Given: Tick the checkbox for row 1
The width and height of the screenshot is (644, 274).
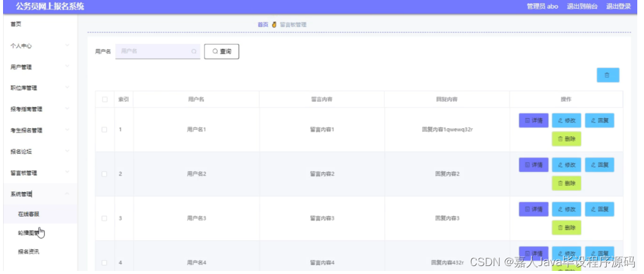Looking at the screenshot, I should [104, 130].
